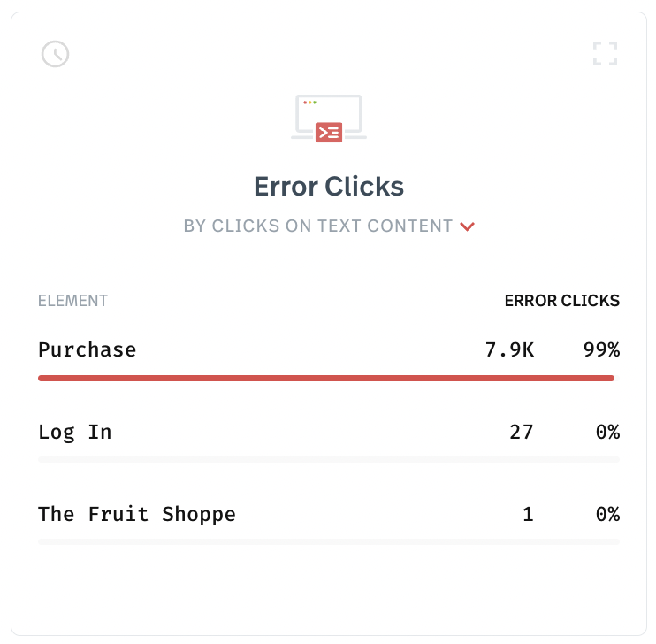Click the 7.9K error clicks count
Viewport: 656px width, 644px height.
pos(509,350)
